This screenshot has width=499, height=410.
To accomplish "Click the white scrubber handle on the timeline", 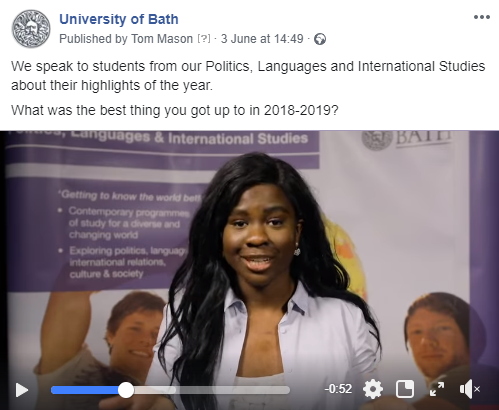I will (x=126, y=390).
